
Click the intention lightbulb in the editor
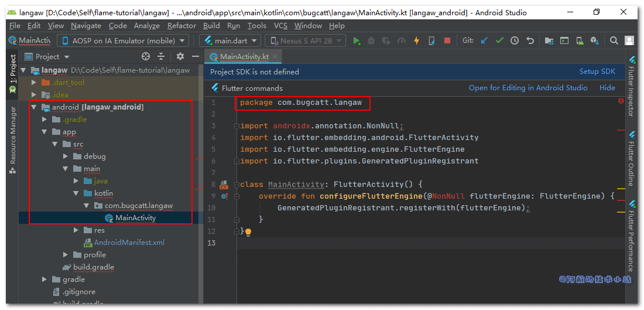(x=248, y=232)
